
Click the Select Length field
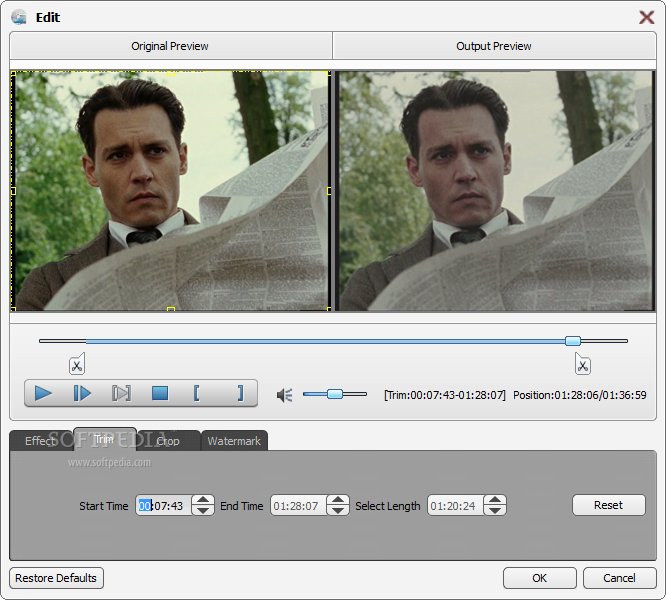pos(455,506)
